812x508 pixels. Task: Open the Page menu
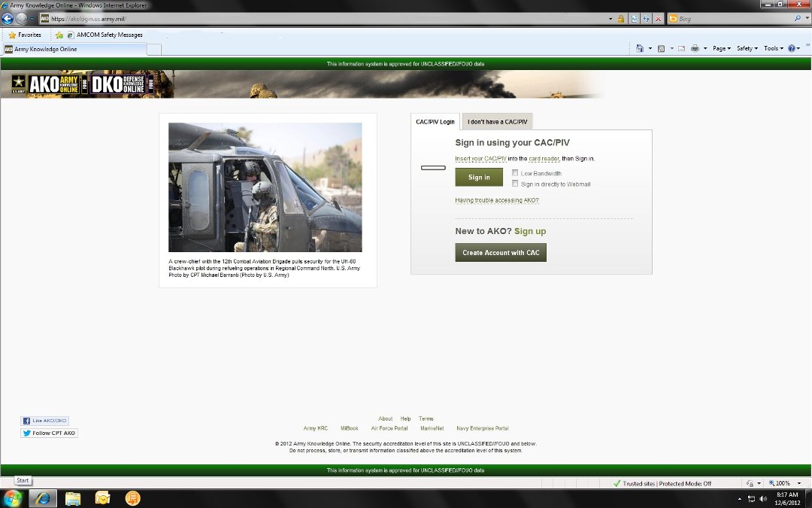coord(721,48)
